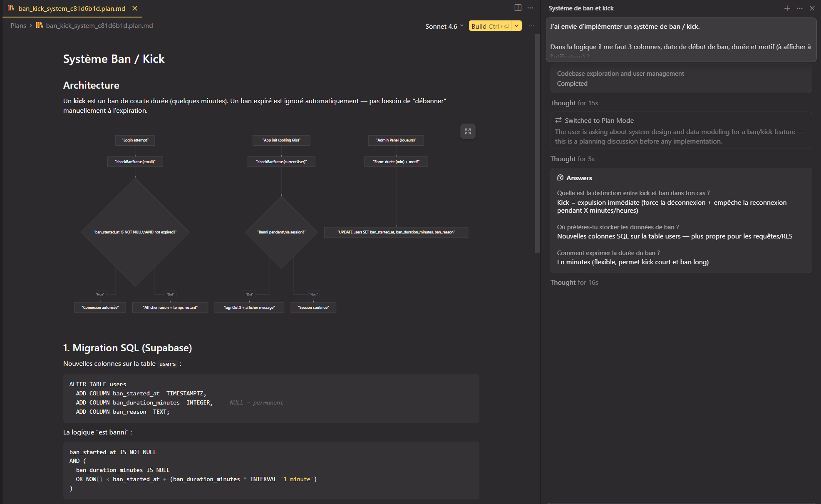This screenshot has height=504, width=821.
Task: Open chat panel options ellipsis
Action: coord(799,8)
